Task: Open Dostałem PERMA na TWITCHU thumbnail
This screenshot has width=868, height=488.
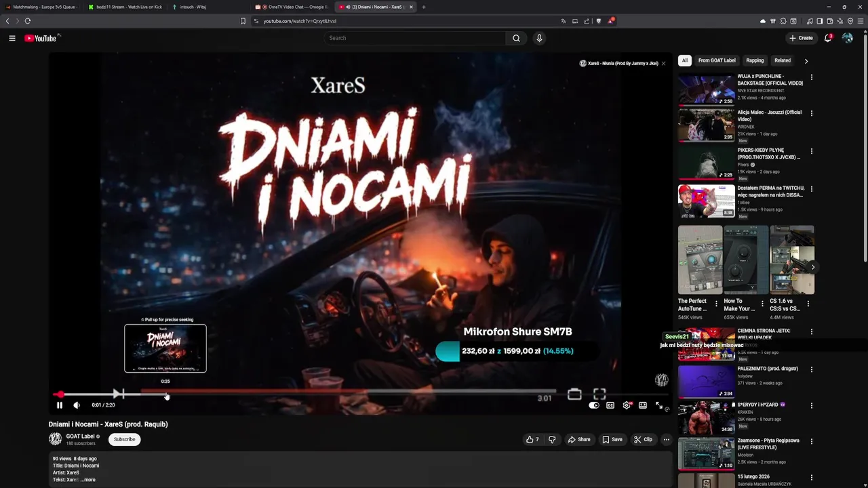Action: pos(706,201)
